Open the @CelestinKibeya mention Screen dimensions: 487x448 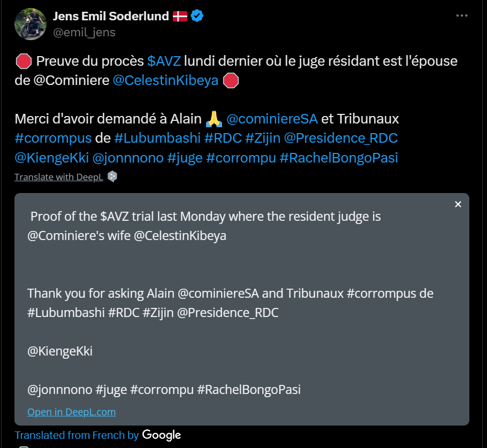click(x=166, y=80)
